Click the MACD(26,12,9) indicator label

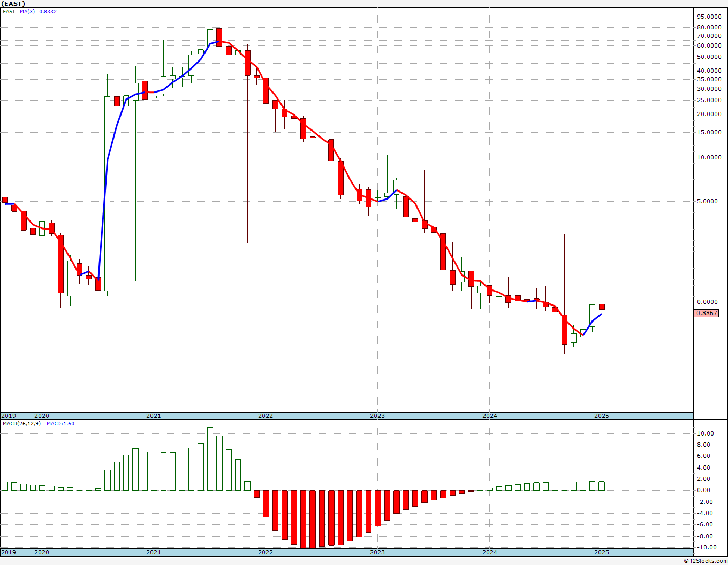[22, 423]
